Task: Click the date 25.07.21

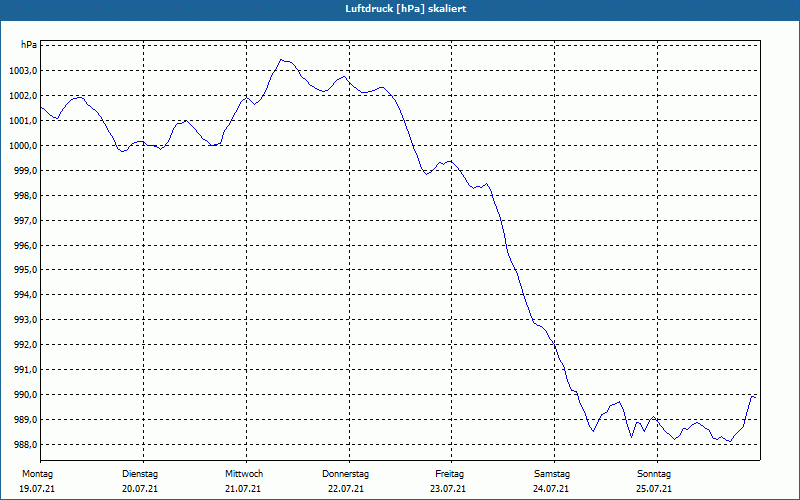Action: pyautogui.click(x=654, y=489)
